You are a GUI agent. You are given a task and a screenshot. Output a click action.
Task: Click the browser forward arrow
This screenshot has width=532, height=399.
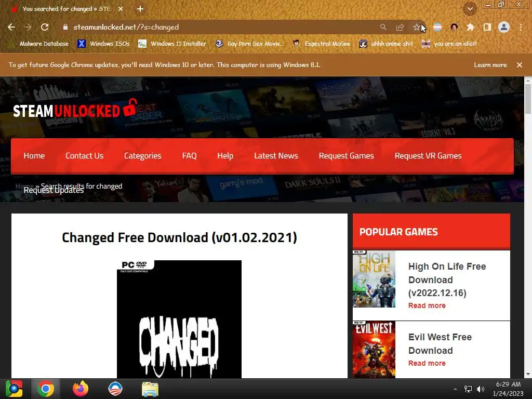click(x=28, y=27)
